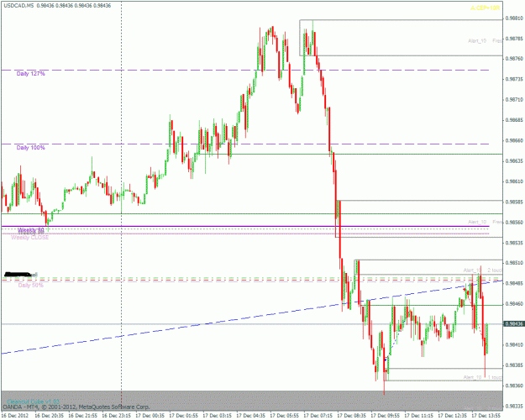This screenshot has width=525, height=420.
Task: Click price scale value 0.98335
Action: click(x=514, y=407)
